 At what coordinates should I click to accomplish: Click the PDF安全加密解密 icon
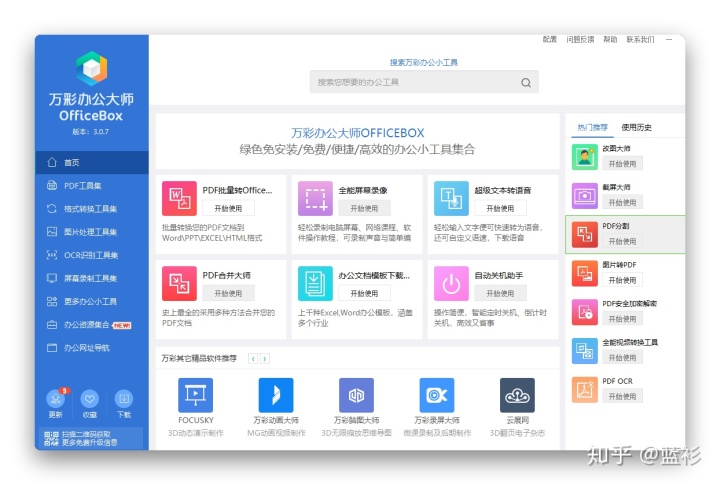tap(585, 312)
